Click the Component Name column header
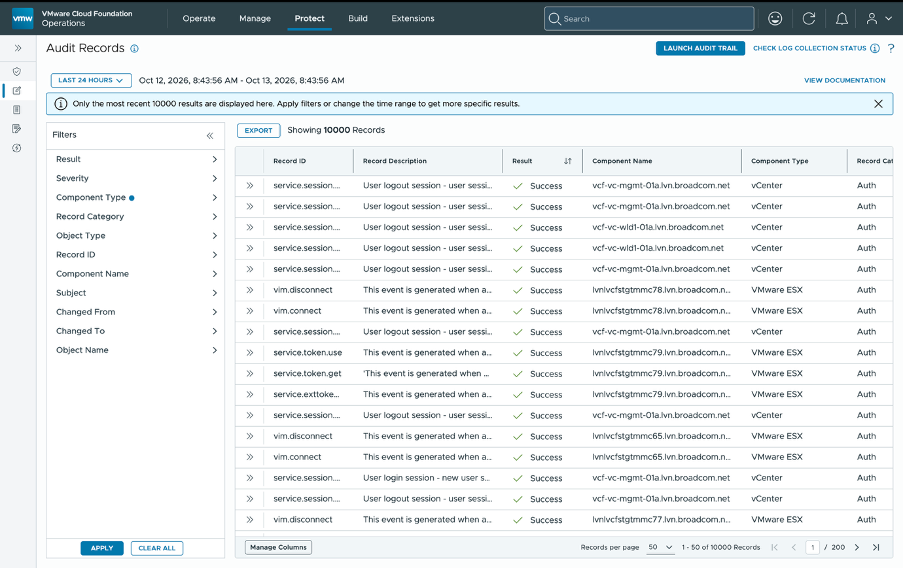The width and height of the screenshot is (904, 568). 622,161
